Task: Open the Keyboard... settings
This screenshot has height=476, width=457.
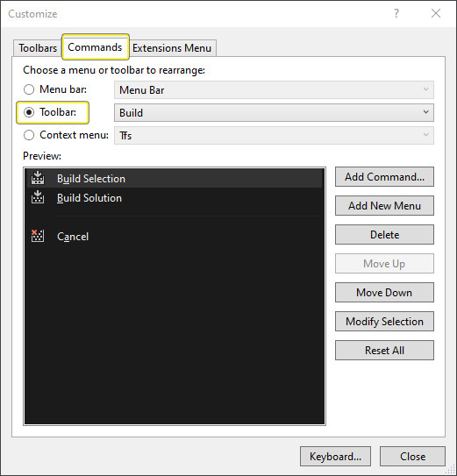Action: (335, 456)
